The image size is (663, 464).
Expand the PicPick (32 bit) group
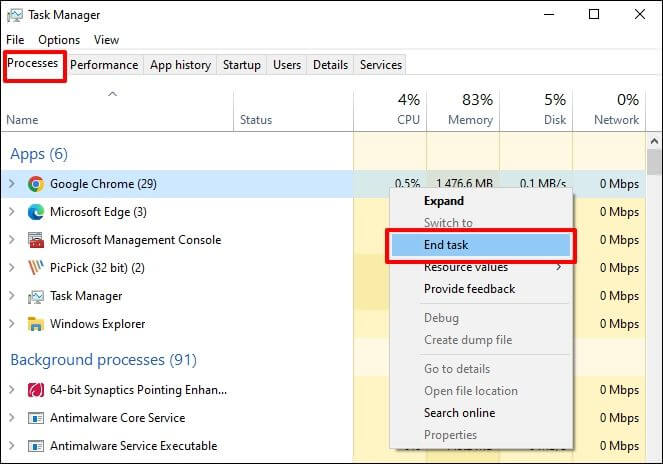[12, 267]
